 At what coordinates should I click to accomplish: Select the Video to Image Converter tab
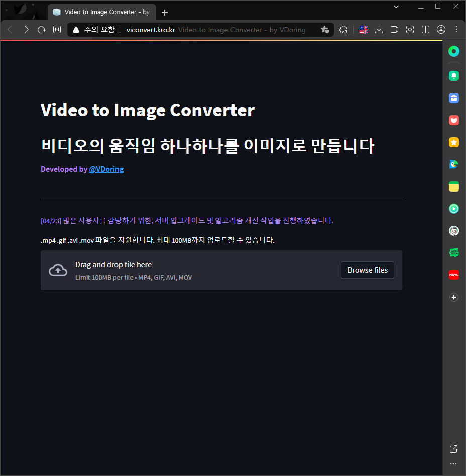pyautogui.click(x=102, y=12)
